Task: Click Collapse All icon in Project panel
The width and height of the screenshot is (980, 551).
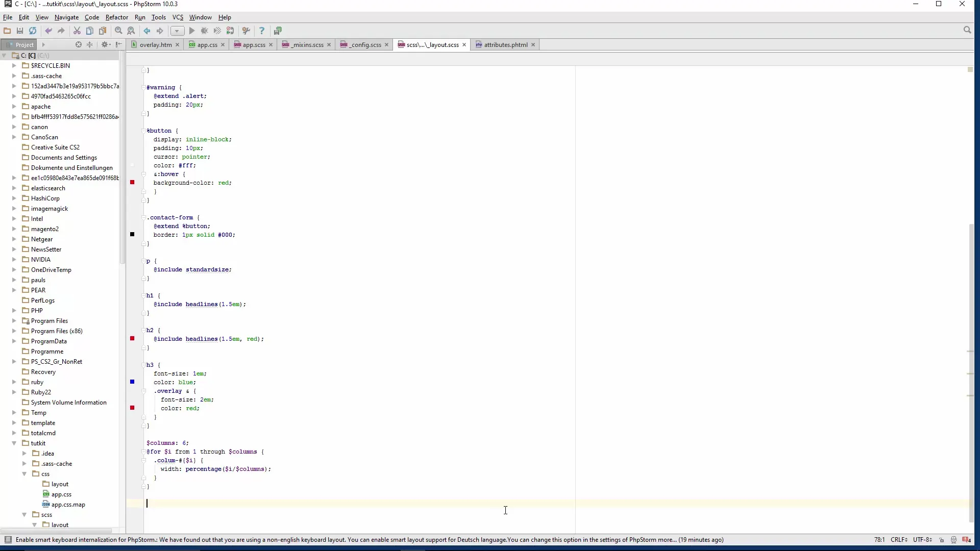Action: coord(90,44)
